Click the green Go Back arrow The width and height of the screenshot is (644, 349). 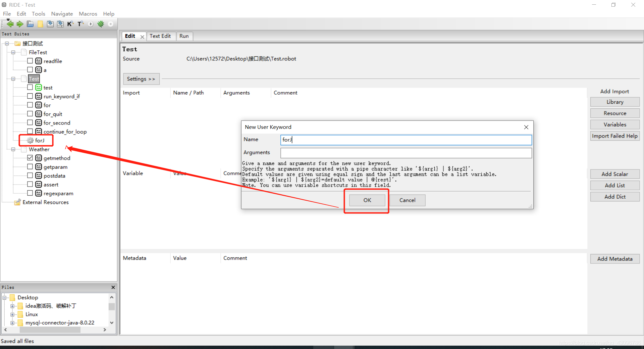(10, 24)
